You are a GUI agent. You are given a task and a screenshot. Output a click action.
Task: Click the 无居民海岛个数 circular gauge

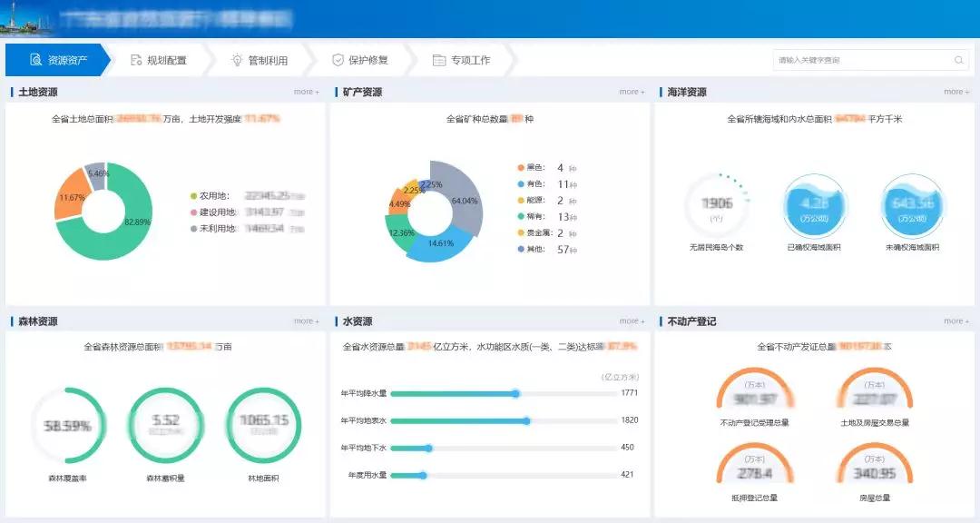[x=716, y=206]
